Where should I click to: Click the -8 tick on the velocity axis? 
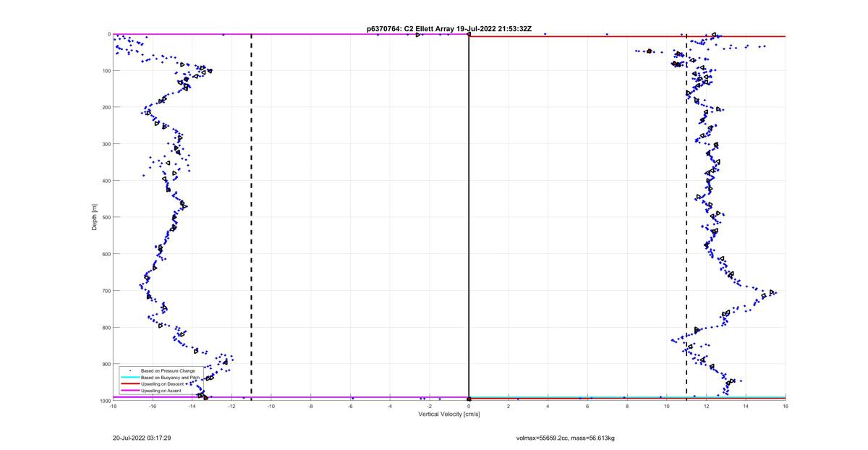[x=310, y=406]
